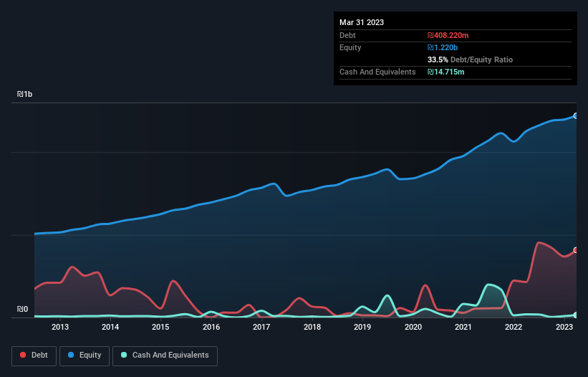
Task: Click the 2018 x-axis label
Action: pyautogui.click(x=312, y=327)
